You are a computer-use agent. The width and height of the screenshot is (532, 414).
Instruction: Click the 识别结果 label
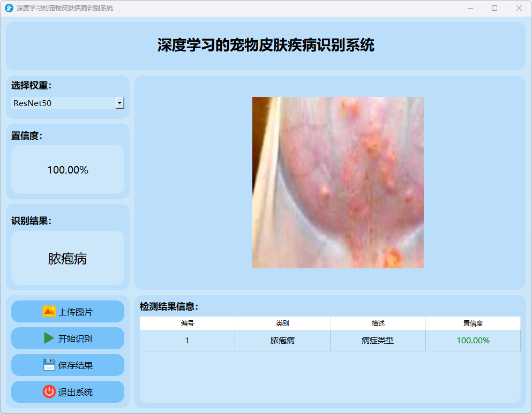tap(31, 221)
